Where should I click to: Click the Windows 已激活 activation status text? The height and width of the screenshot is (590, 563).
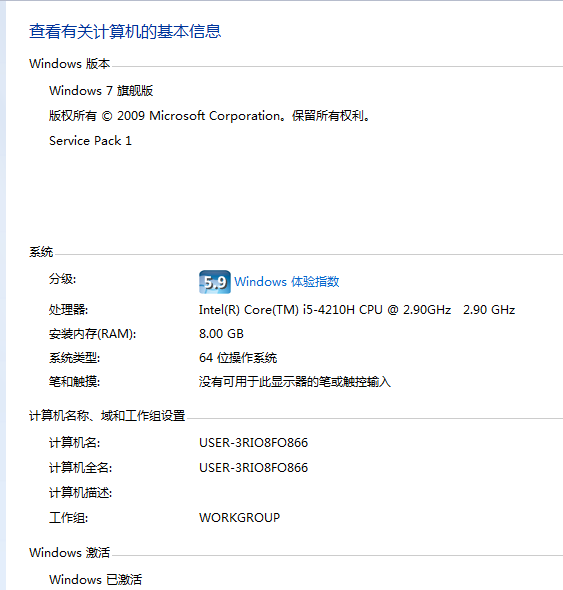(96, 579)
